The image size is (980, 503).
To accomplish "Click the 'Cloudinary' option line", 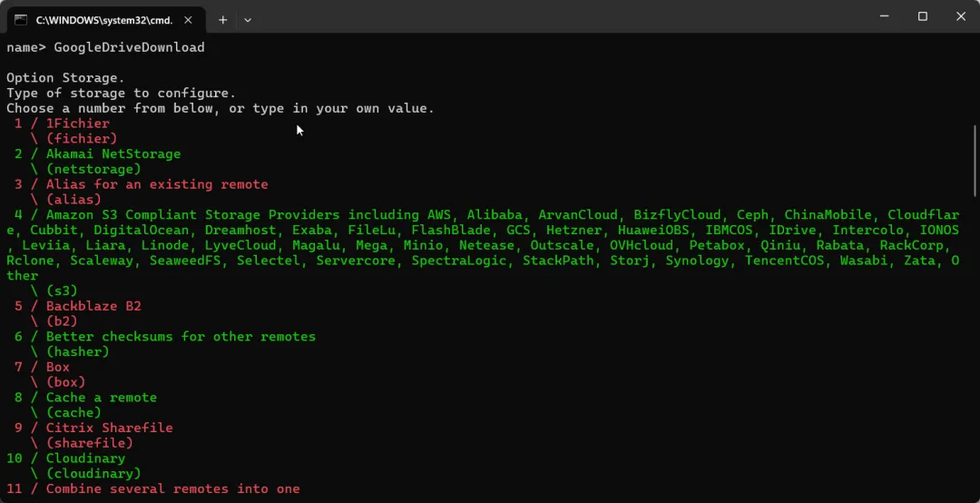I will (65, 459).
